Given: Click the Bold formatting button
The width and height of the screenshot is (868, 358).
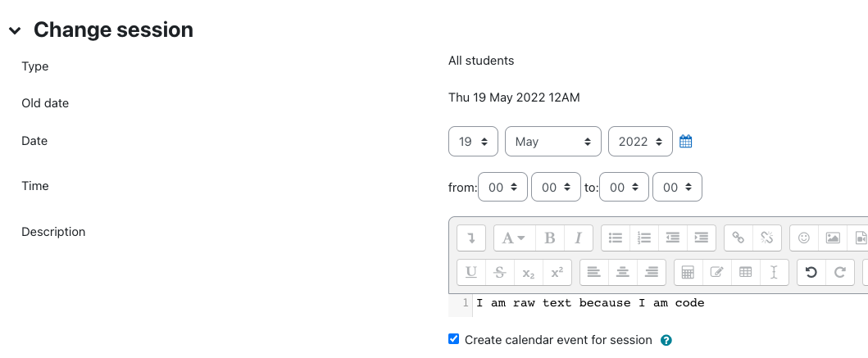Looking at the screenshot, I should (550, 238).
